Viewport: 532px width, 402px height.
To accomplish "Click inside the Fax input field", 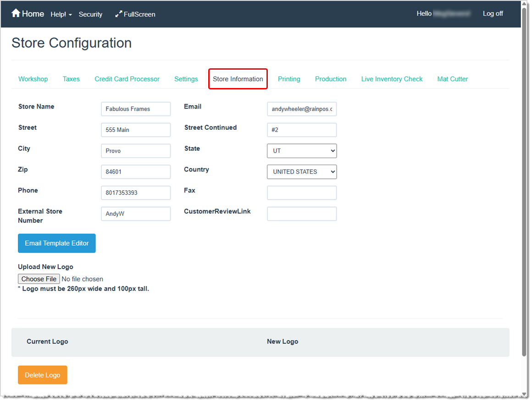I will click(301, 193).
